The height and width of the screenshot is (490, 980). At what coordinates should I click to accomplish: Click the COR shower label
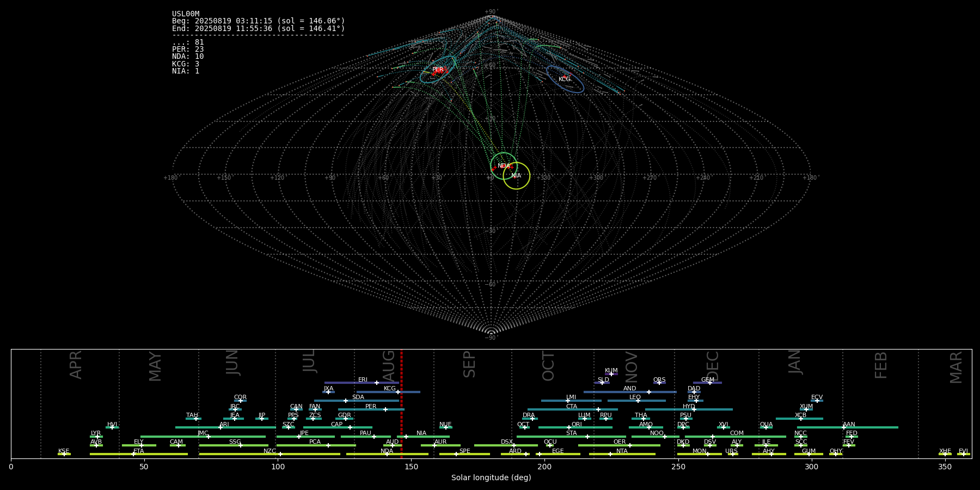point(240,397)
